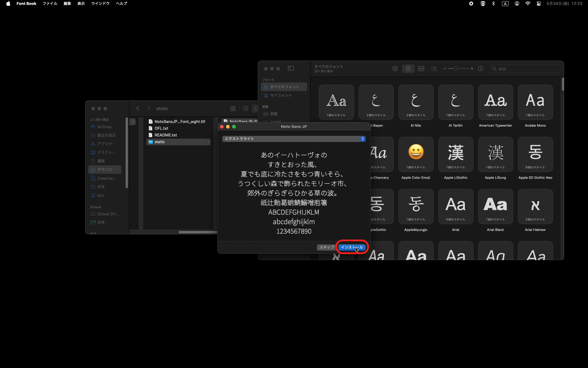Click the Font Book vertical scrollbar

pos(563,84)
